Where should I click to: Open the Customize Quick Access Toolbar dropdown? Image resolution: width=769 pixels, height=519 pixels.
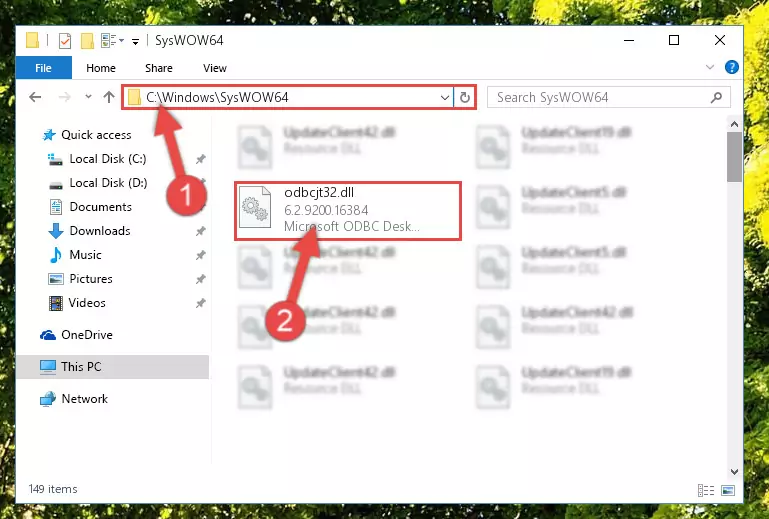coord(135,42)
